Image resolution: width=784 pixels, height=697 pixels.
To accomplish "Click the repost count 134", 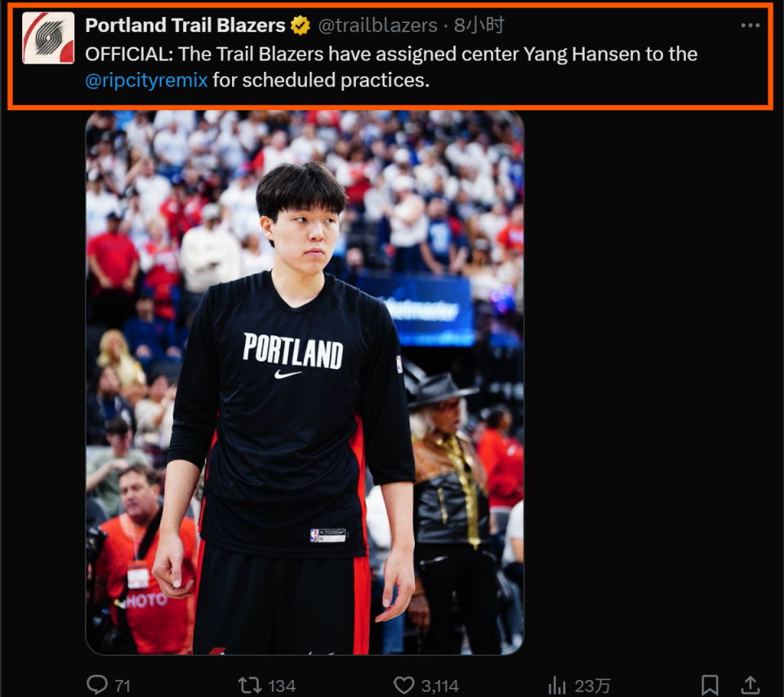I will pyautogui.click(x=281, y=686).
